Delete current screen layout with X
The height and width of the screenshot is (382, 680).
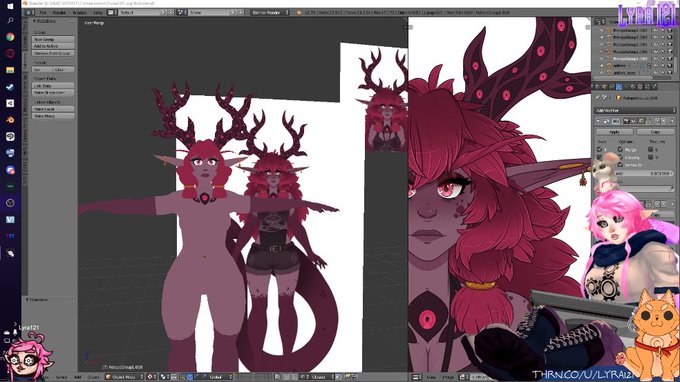(x=171, y=13)
